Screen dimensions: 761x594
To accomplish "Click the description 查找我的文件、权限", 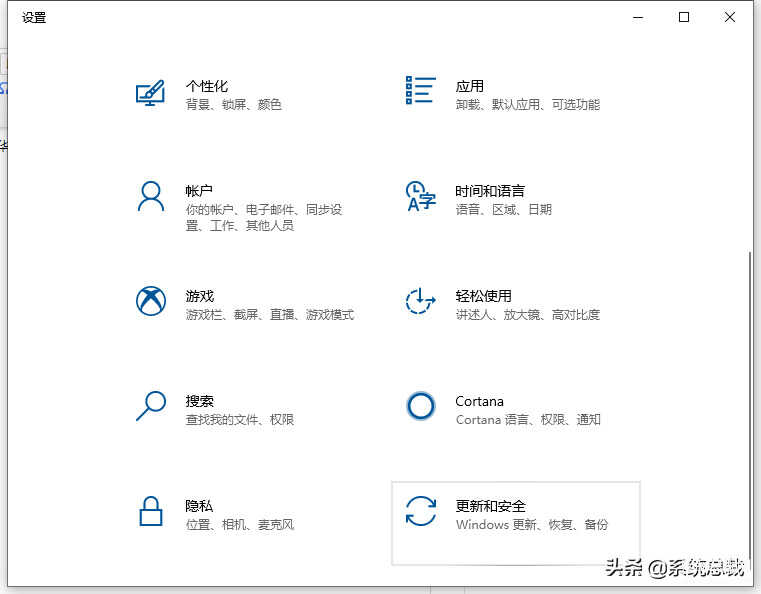I will click(x=240, y=419).
